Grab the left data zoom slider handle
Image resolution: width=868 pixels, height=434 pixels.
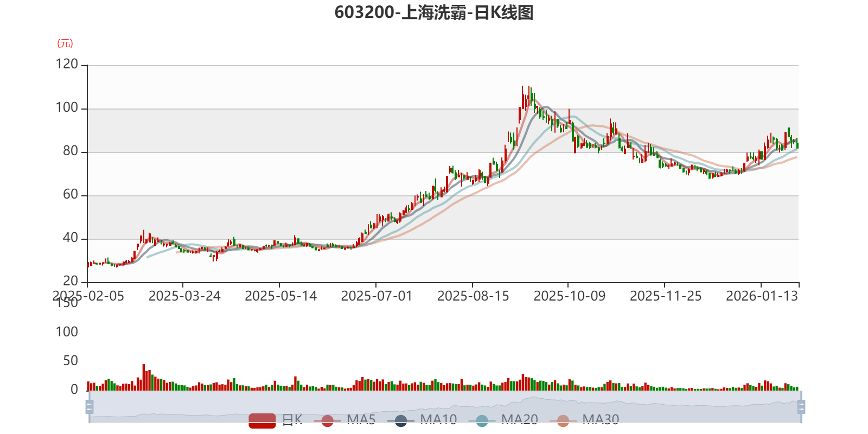pos(90,406)
